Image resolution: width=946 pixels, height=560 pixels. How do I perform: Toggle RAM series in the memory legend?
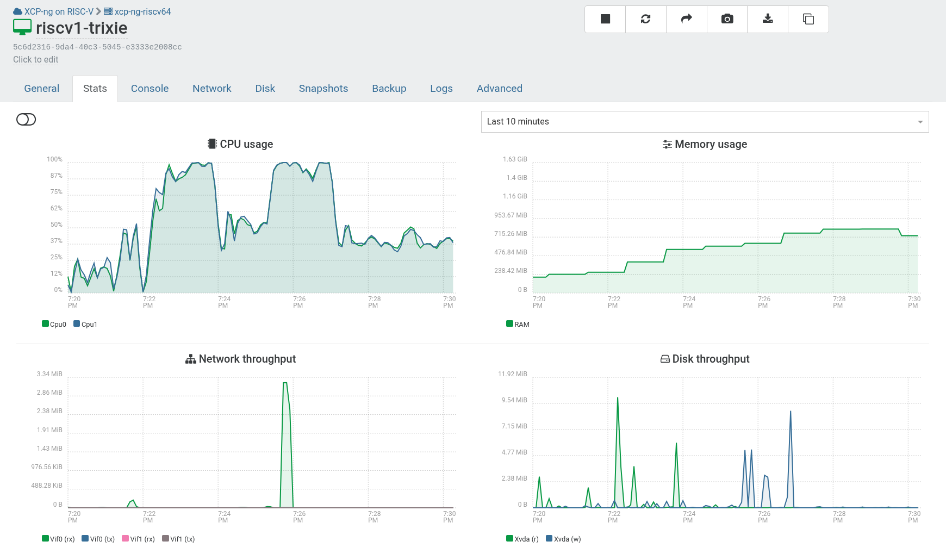coord(518,324)
